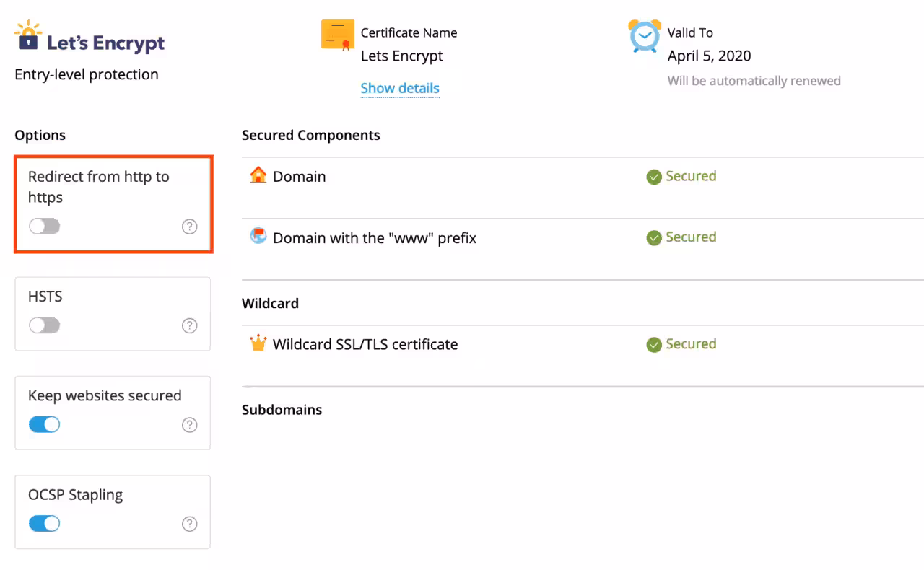The width and height of the screenshot is (924, 570).
Task: Open help for Redirect from http to https
Action: click(189, 227)
